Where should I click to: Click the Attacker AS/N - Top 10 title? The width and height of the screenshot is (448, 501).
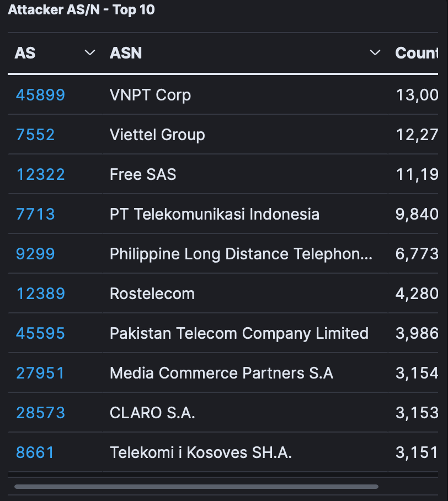coord(81,9)
